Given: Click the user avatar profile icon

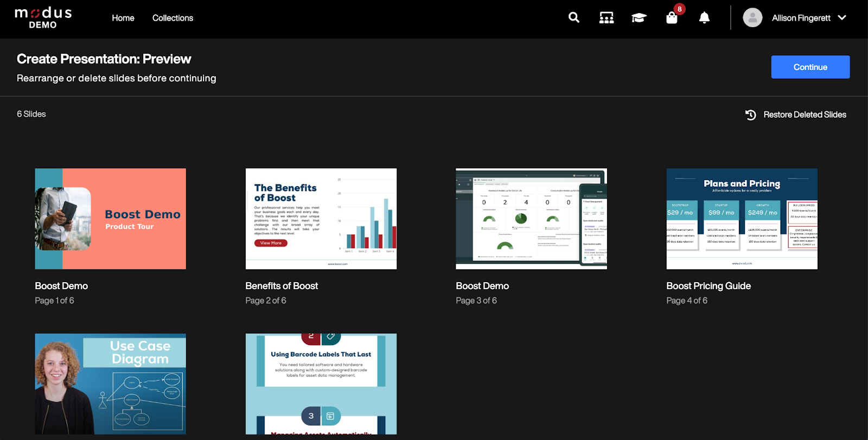Looking at the screenshot, I should (752, 18).
